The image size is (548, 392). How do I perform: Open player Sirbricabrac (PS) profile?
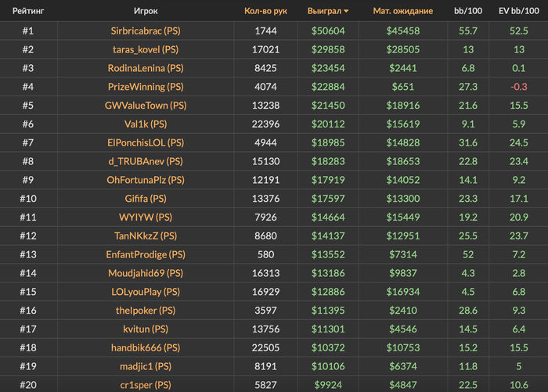click(146, 31)
